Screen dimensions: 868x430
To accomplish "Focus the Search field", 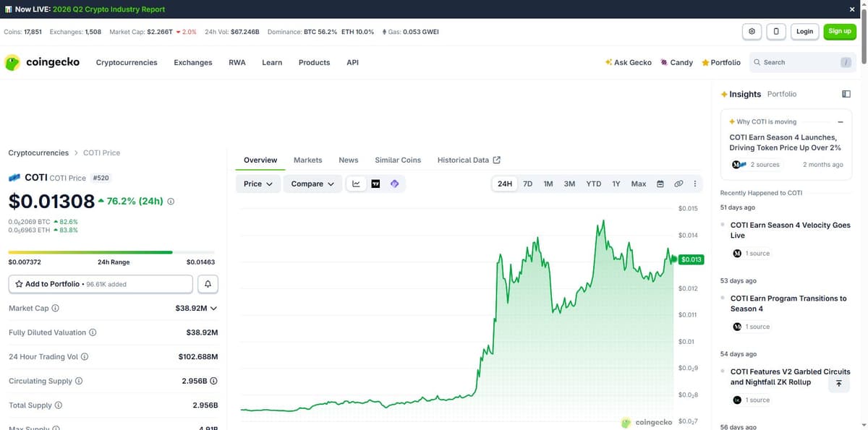I will (803, 62).
